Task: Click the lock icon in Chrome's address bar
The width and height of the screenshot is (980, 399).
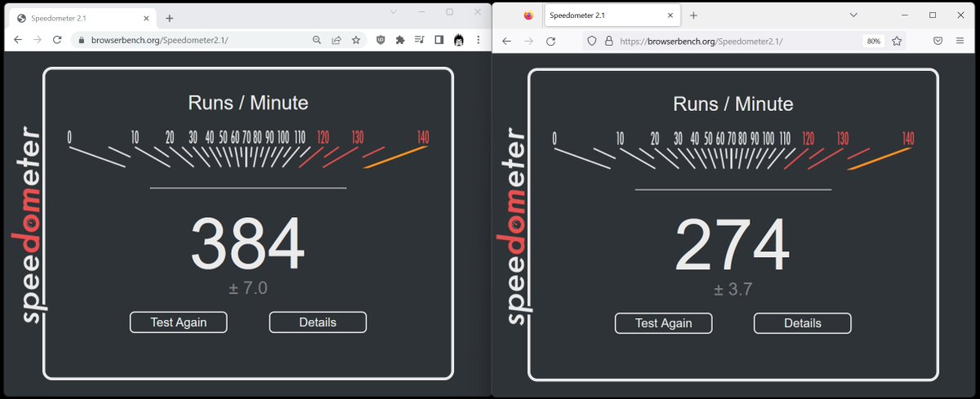Action: pyautogui.click(x=82, y=39)
